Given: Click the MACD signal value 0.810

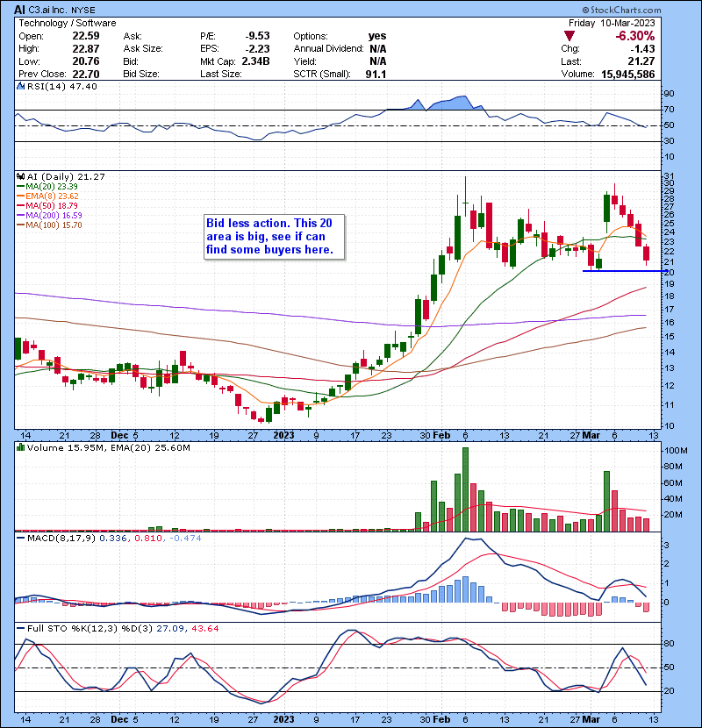Looking at the screenshot, I should (x=148, y=539).
